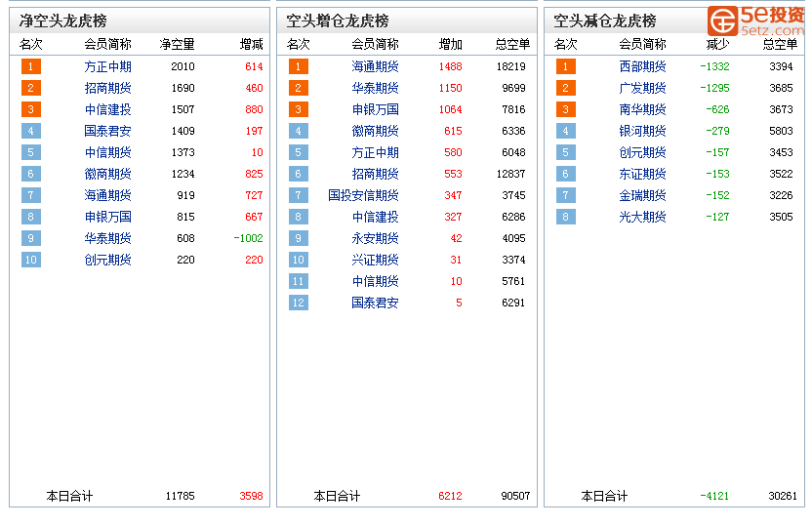Click 方正中期 in the 空头增仓龙虎榜 table
This screenshot has height=527, width=812.
click(375, 152)
